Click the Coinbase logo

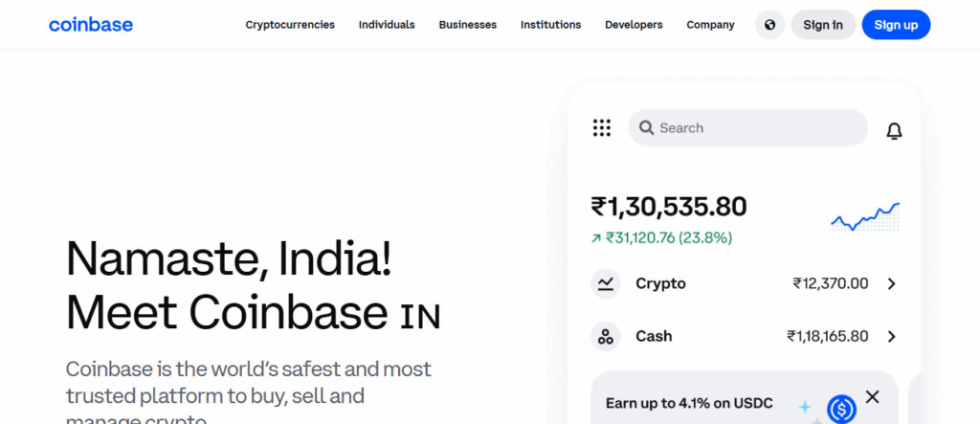(91, 24)
